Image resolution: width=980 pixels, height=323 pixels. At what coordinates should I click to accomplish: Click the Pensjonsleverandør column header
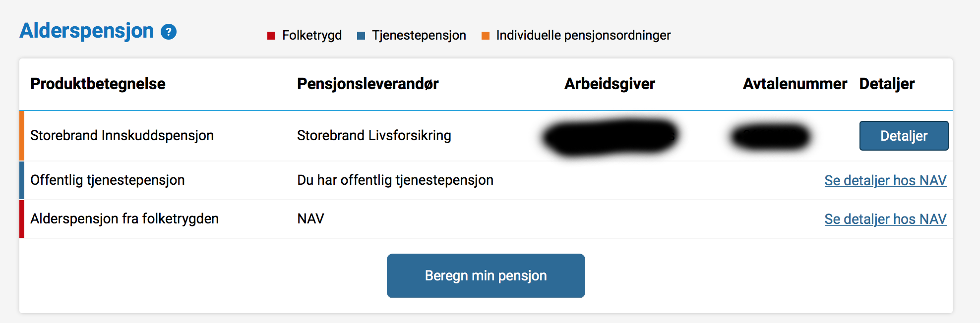tap(368, 84)
